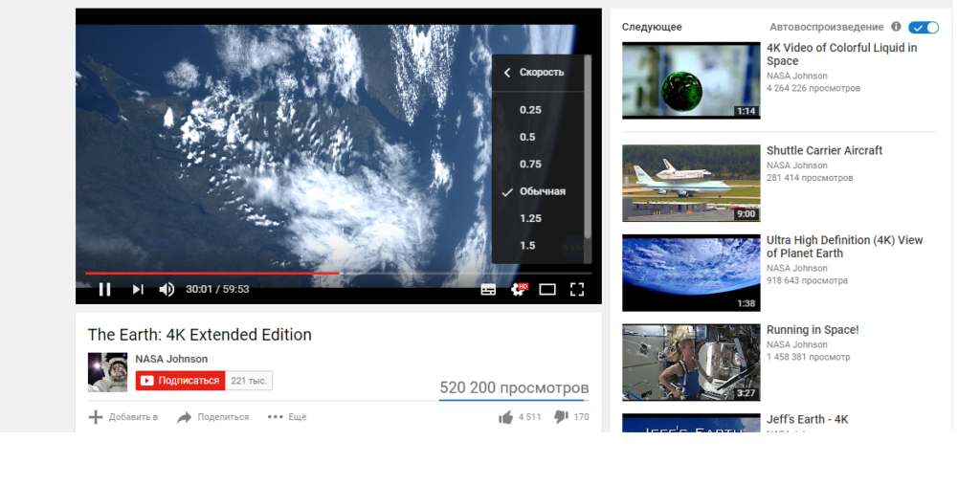The image size is (980, 485).
Task: Click the Добавить в button
Action: coord(123,417)
